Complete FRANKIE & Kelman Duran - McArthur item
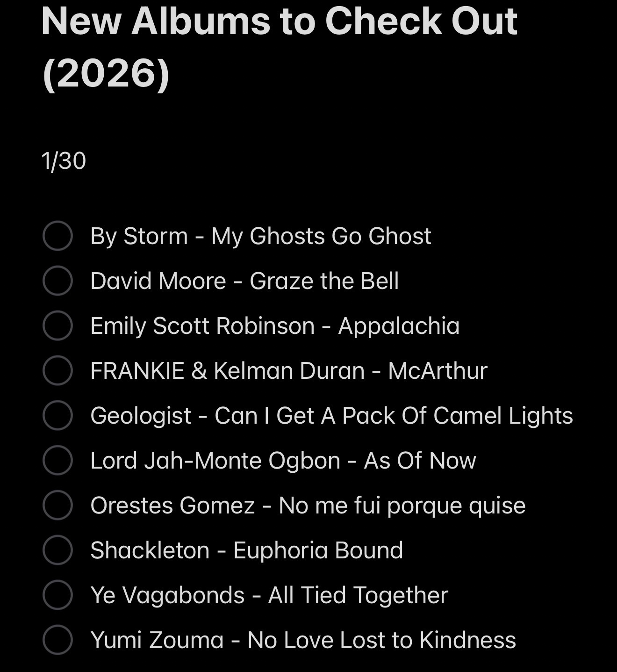Viewport: 617px width, 672px height. (x=57, y=370)
